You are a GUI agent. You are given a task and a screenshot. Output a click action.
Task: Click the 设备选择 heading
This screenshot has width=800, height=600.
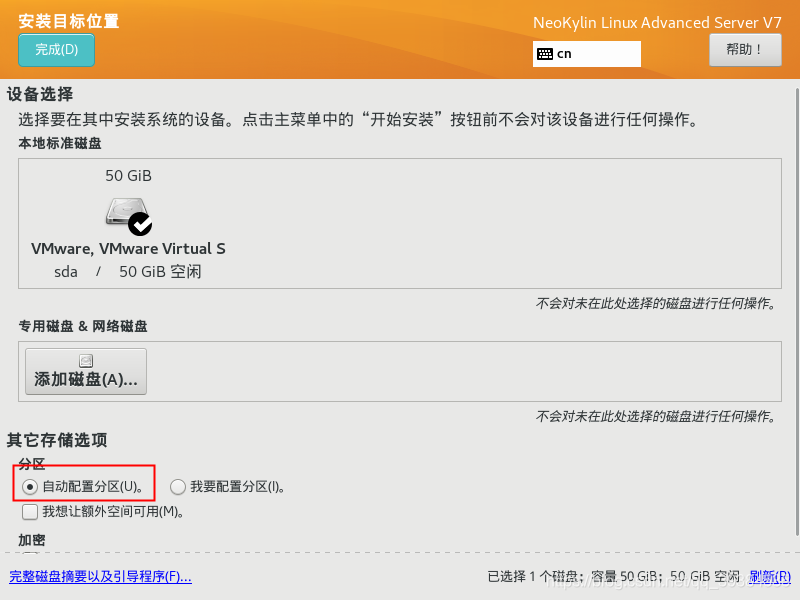[x=40, y=94]
